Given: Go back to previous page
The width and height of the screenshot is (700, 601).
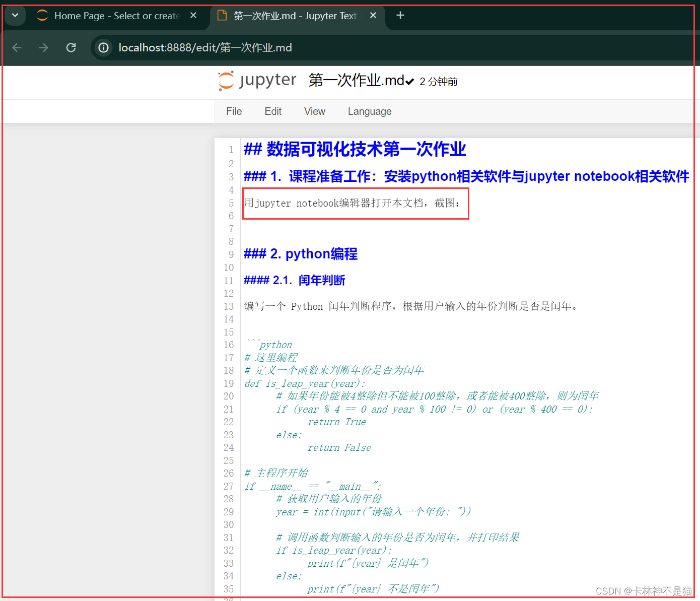Looking at the screenshot, I should point(17,47).
